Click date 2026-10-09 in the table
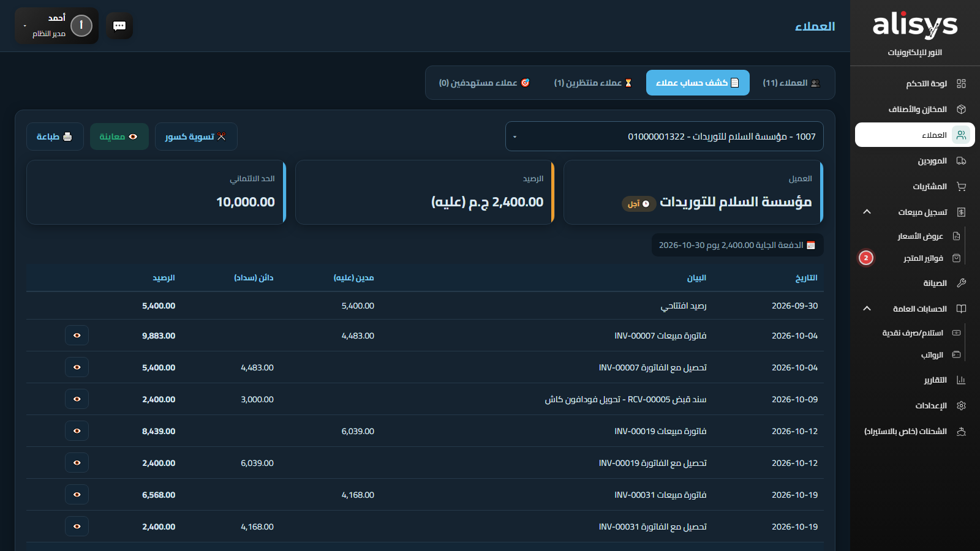 point(794,399)
